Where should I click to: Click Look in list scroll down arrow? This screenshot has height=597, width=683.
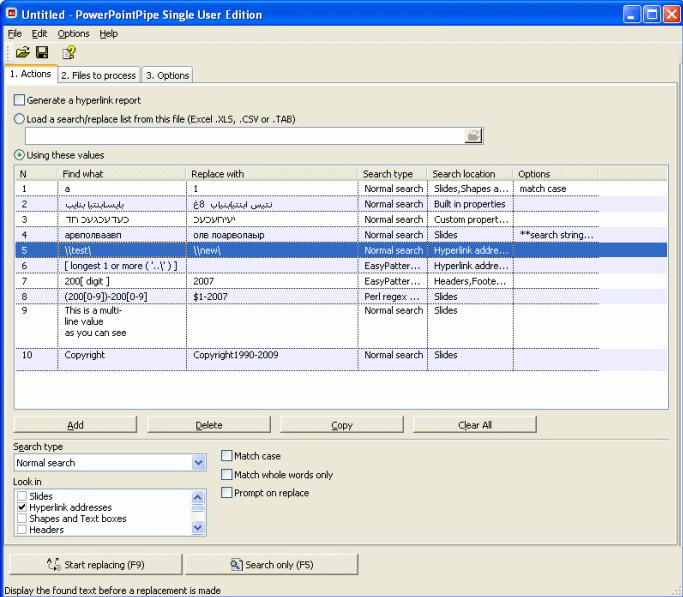(198, 528)
